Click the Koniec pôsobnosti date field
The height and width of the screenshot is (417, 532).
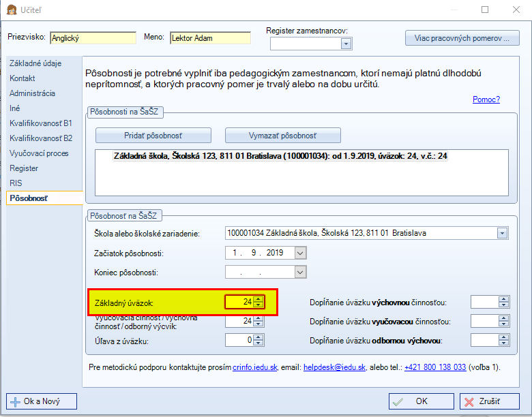(260, 272)
